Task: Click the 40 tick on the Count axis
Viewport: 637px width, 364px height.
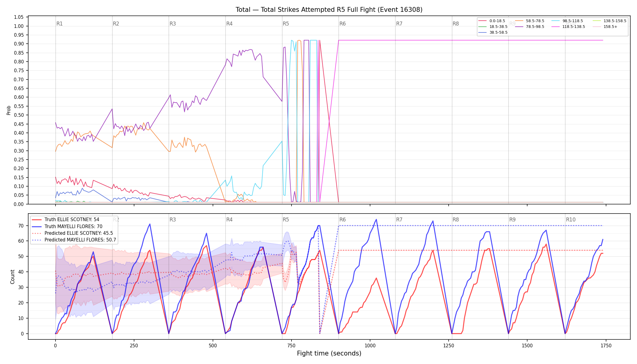Action: click(21, 272)
